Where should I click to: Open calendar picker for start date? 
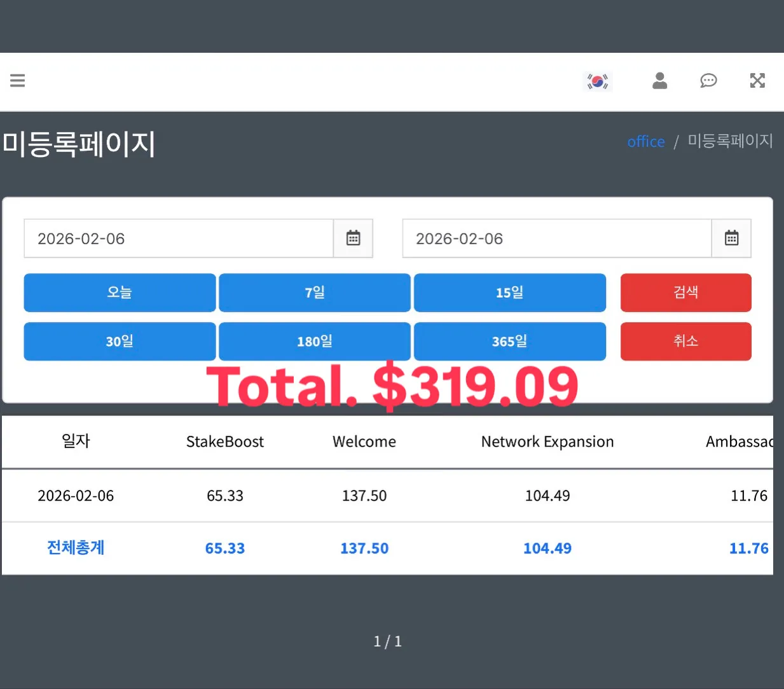pos(353,239)
